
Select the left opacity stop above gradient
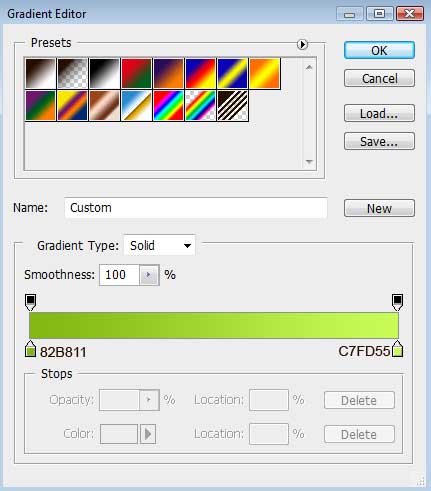click(30, 302)
